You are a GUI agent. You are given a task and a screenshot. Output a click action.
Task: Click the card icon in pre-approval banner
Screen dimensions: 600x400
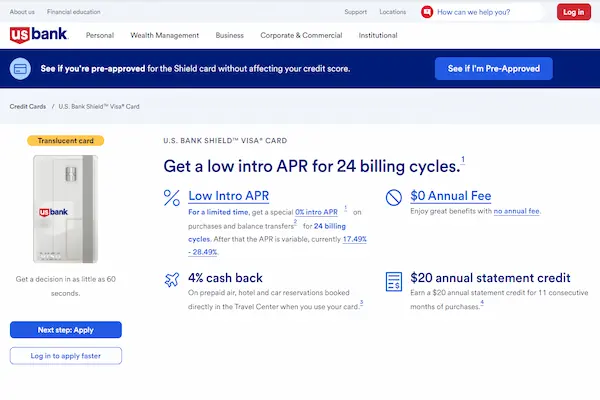pos(20,69)
